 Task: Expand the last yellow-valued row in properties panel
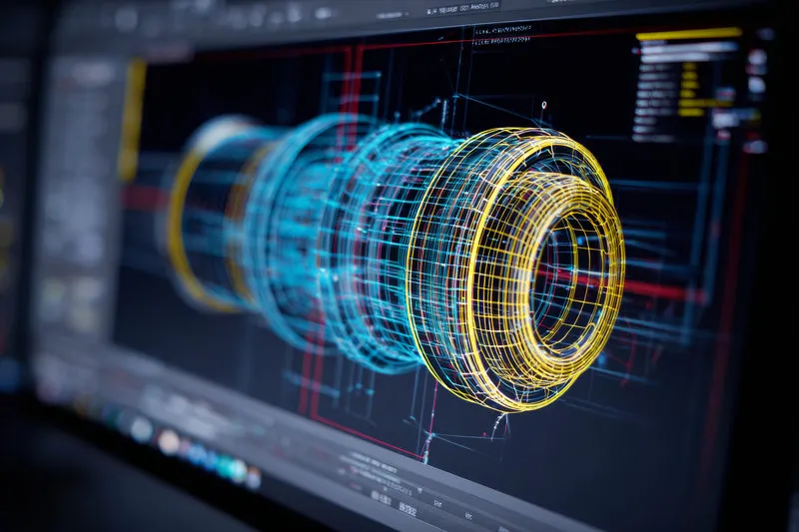tap(691, 112)
